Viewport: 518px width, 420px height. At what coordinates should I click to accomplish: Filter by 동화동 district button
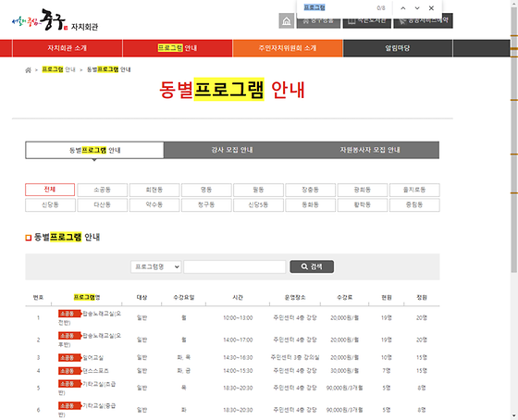point(310,204)
